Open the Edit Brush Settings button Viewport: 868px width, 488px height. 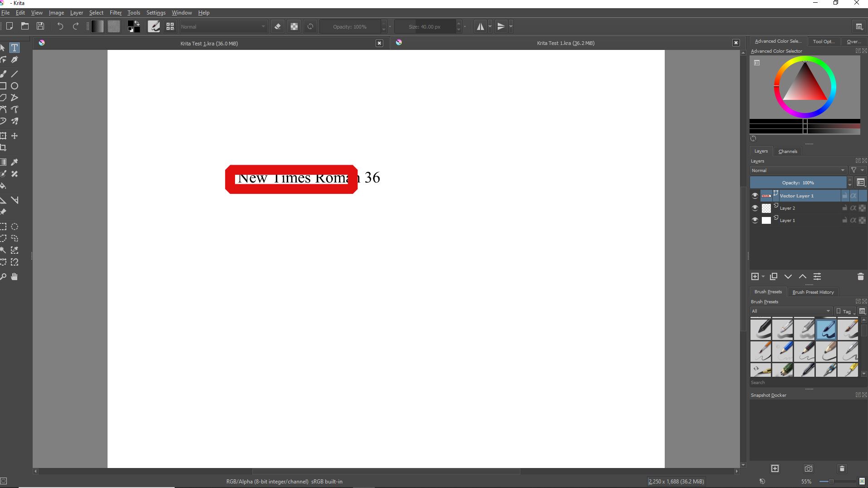[154, 26]
